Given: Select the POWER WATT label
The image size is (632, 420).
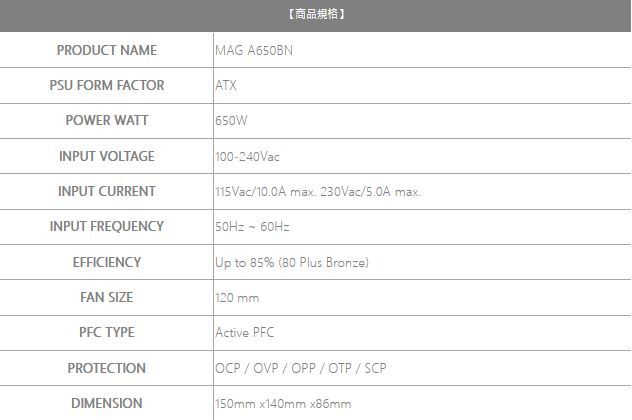Looking at the screenshot, I should tap(107, 120).
